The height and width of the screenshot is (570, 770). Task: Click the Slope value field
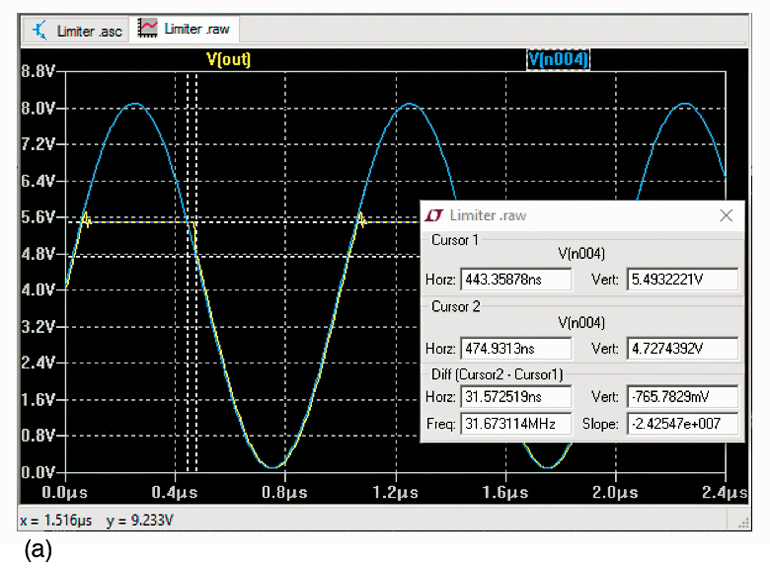coord(682,423)
